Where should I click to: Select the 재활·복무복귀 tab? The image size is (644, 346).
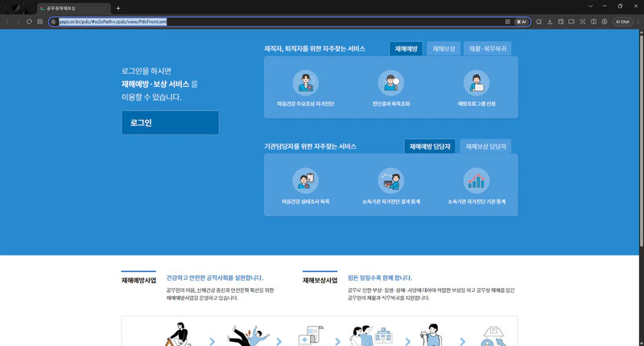tap(488, 48)
